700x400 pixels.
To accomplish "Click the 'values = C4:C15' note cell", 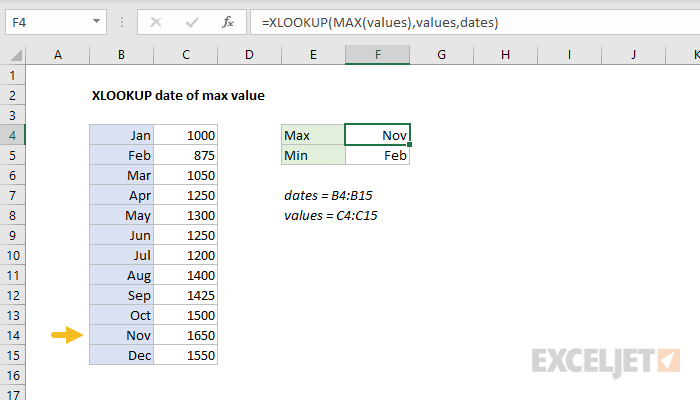I will (331, 216).
